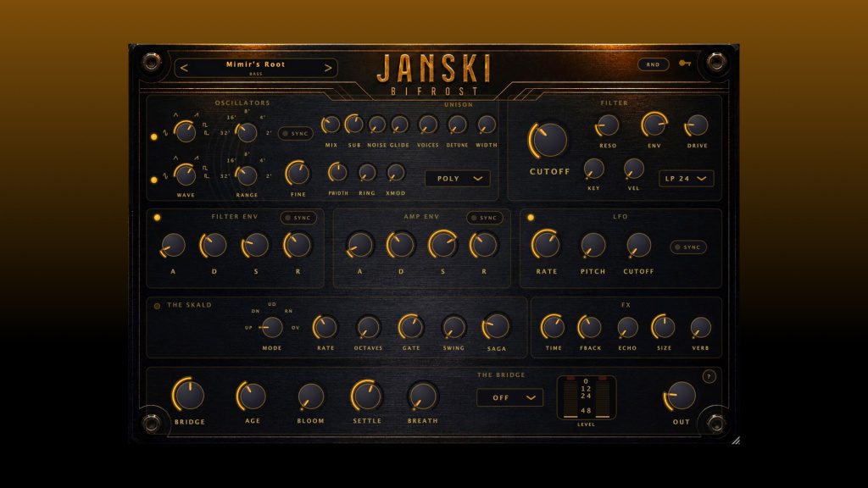The height and width of the screenshot is (488, 868).
Task: Select the previous preset arrow
Action: coord(184,68)
